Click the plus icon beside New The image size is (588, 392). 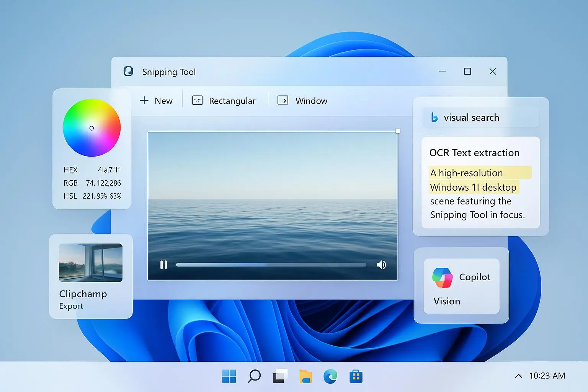[144, 100]
